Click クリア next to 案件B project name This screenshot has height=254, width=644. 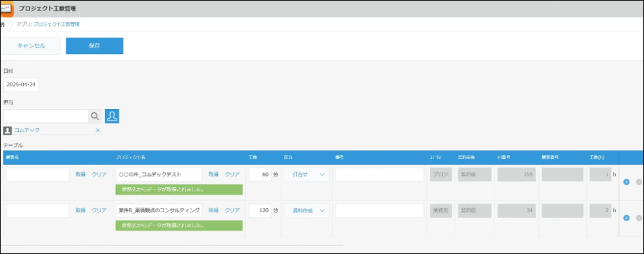[x=232, y=210]
